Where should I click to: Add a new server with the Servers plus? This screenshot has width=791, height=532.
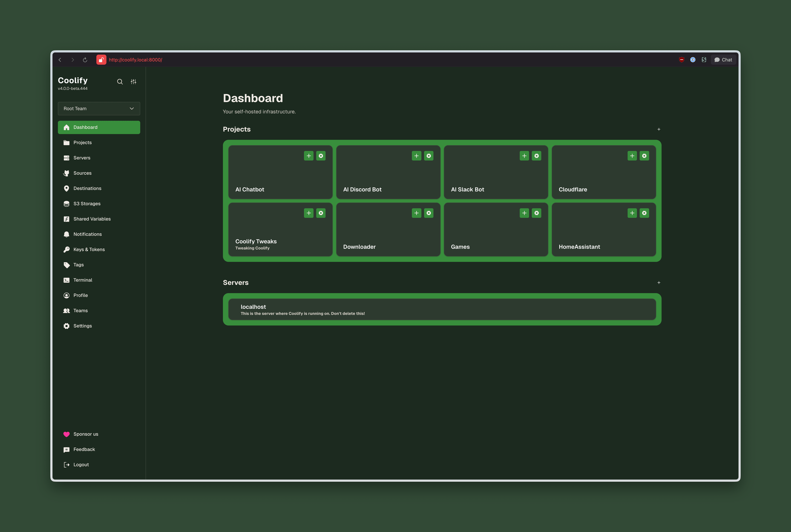coord(659,283)
